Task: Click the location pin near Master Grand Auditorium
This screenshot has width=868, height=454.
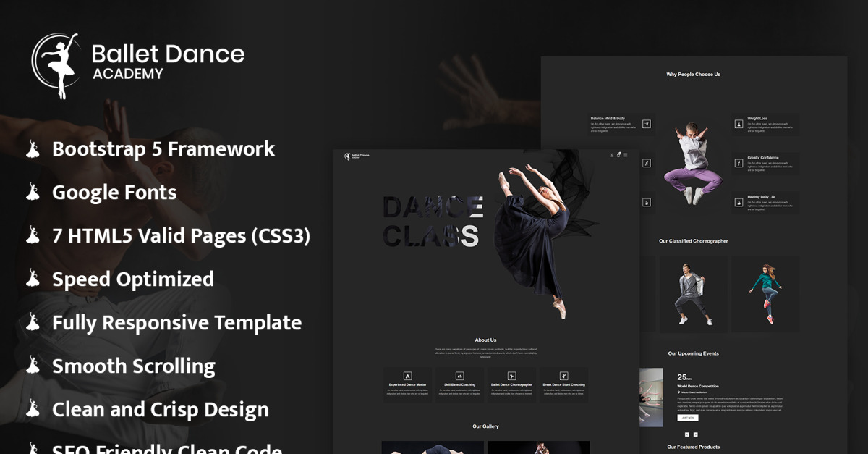Action: point(678,392)
